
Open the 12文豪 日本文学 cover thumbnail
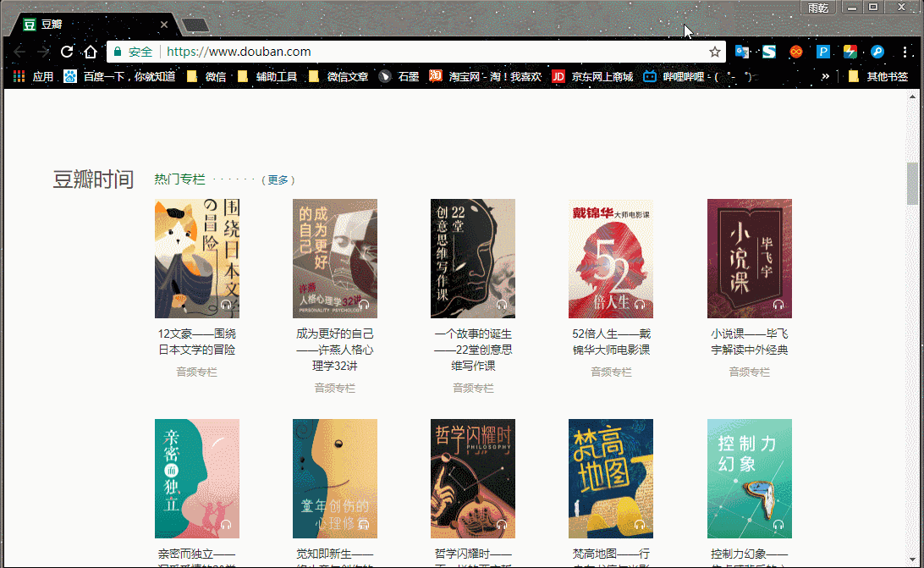pos(197,258)
